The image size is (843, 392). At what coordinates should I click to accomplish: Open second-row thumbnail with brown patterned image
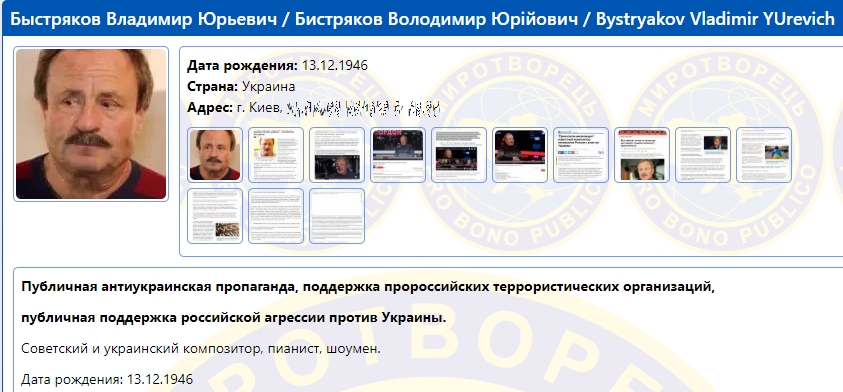215,216
